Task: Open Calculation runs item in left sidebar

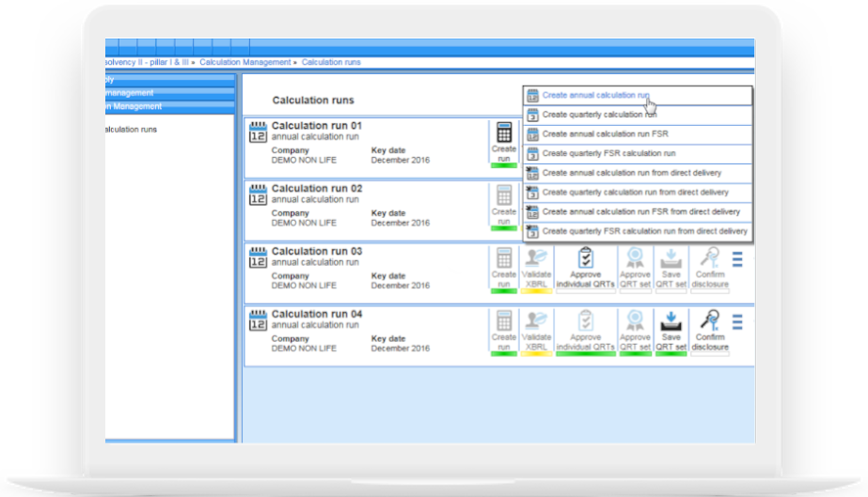Action: [x=130, y=130]
